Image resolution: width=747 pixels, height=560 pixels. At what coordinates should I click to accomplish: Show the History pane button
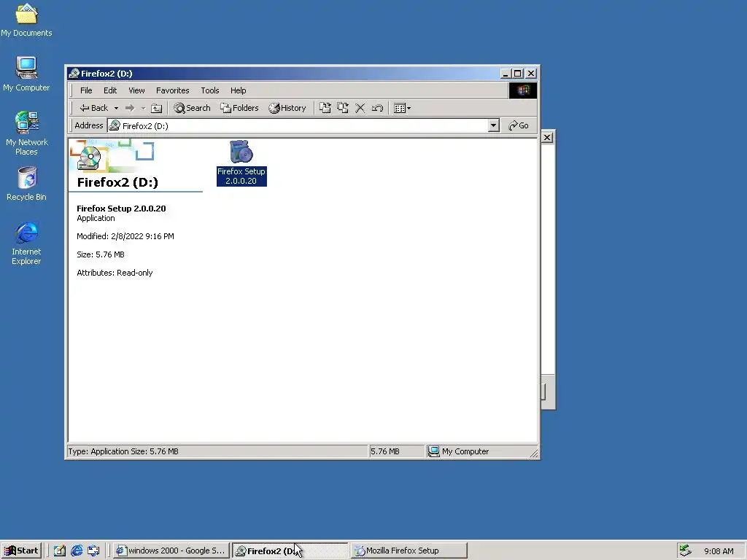point(287,108)
